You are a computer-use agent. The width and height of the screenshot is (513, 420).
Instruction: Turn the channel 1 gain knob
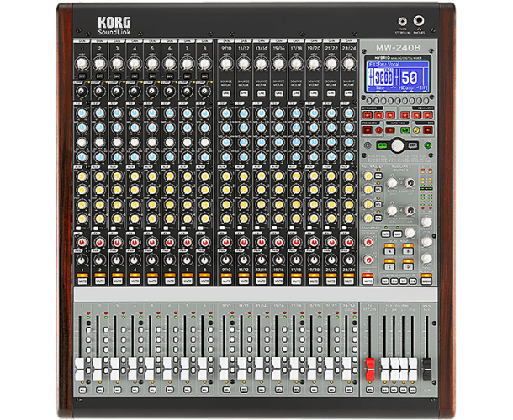pyautogui.click(x=82, y=63)
